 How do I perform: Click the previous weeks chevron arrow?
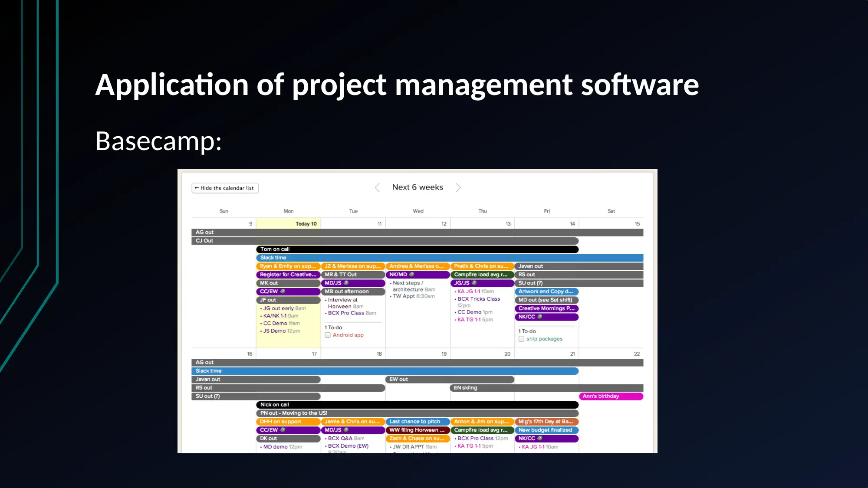[377, 187]
